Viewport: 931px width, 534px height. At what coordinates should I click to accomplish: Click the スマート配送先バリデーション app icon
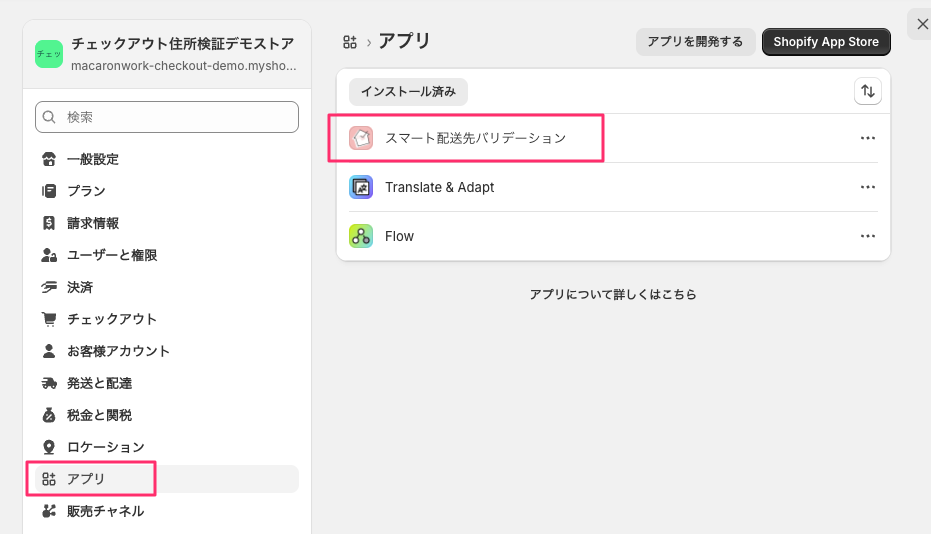coord(361,138)
